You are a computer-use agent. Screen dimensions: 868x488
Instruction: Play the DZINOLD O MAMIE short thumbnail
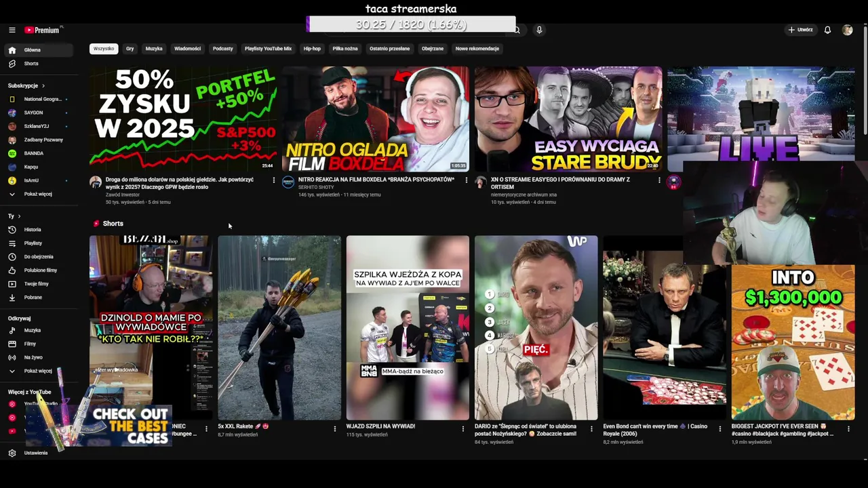click(151, 327)
